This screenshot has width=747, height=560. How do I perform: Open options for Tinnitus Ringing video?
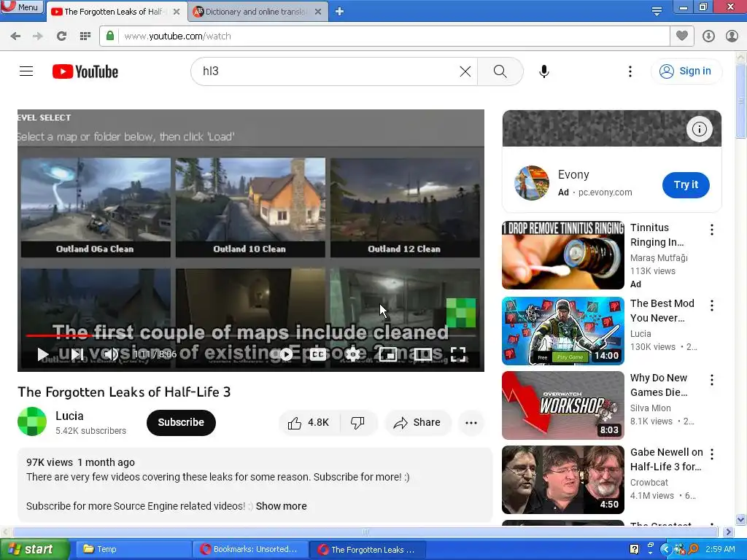[712, 230]
